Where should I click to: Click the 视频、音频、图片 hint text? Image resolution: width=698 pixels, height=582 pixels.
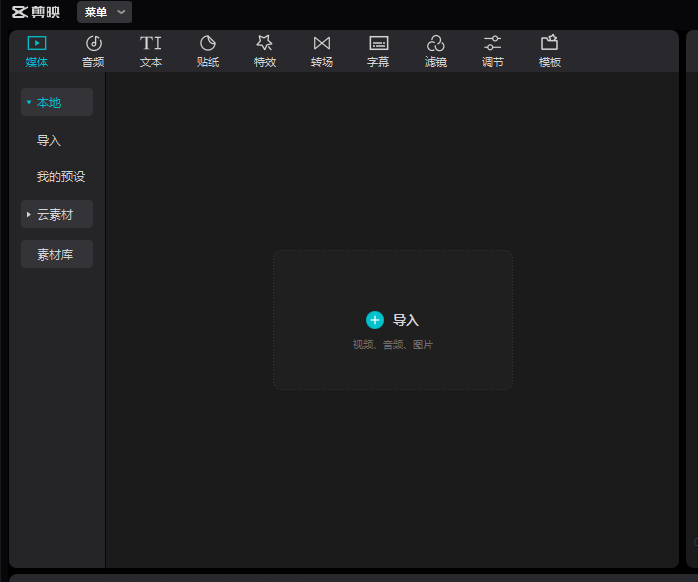pos(393,345)
